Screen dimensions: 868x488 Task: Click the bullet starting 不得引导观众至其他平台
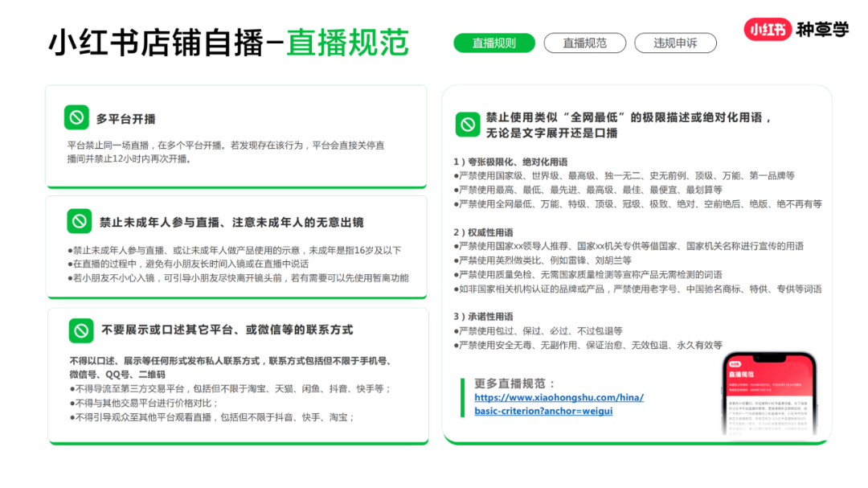[x=212, y=417]
